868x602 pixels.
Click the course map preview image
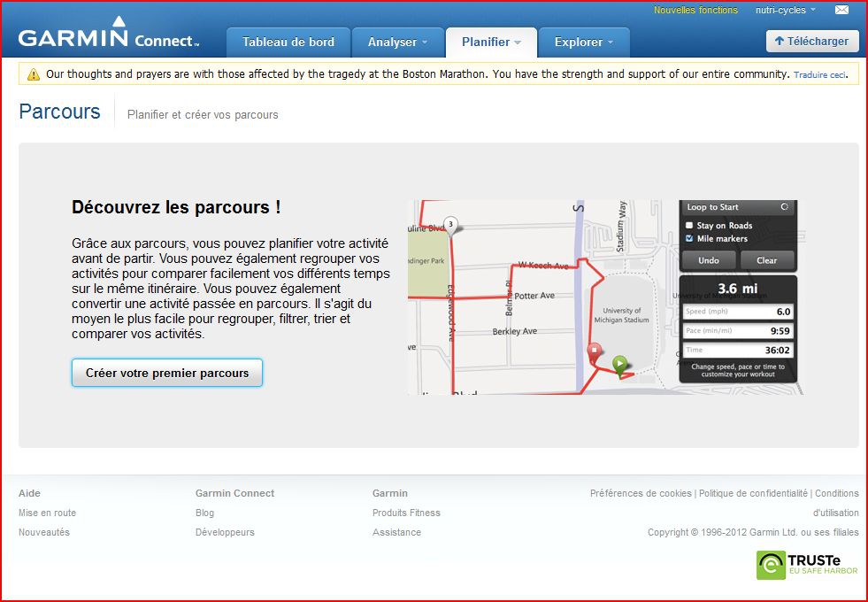point(605,297)
